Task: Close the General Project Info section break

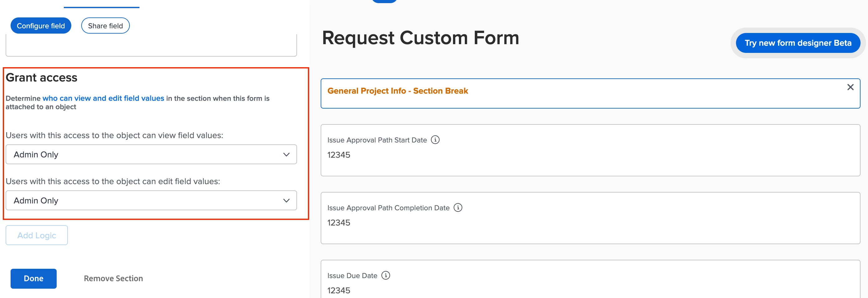Action: point(850,87)
